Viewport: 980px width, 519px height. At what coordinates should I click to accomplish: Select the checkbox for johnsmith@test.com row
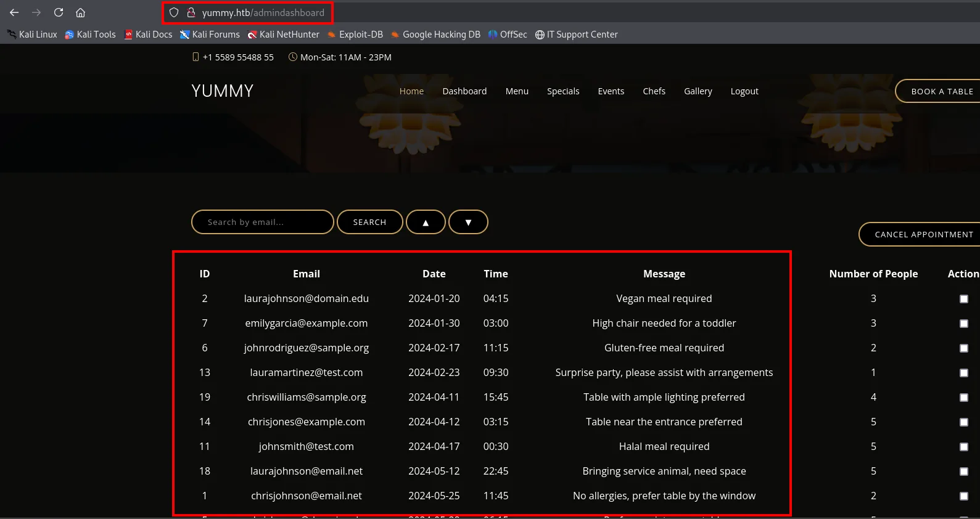[x=964, y=447]
